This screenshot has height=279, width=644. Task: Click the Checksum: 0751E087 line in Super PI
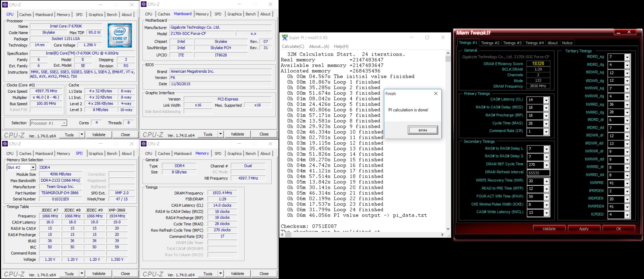click(309, 226)
